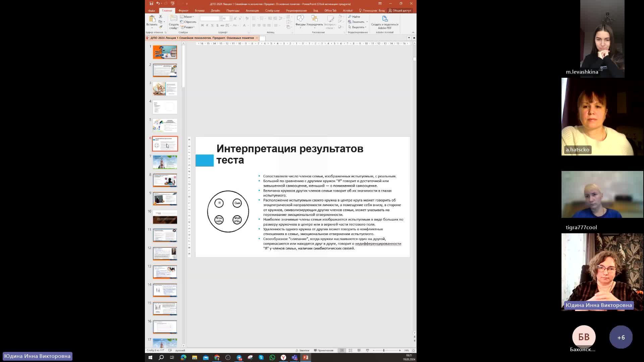This screenshot has width=644, height=362.
Task: Open the Select (Выделить) dropdown
Action: (357, 27)
